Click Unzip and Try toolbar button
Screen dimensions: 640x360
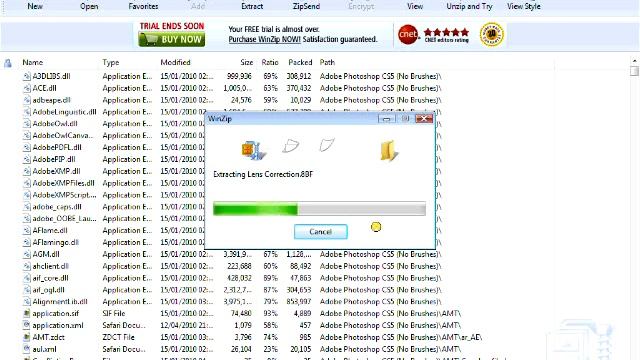pos(469,6)
